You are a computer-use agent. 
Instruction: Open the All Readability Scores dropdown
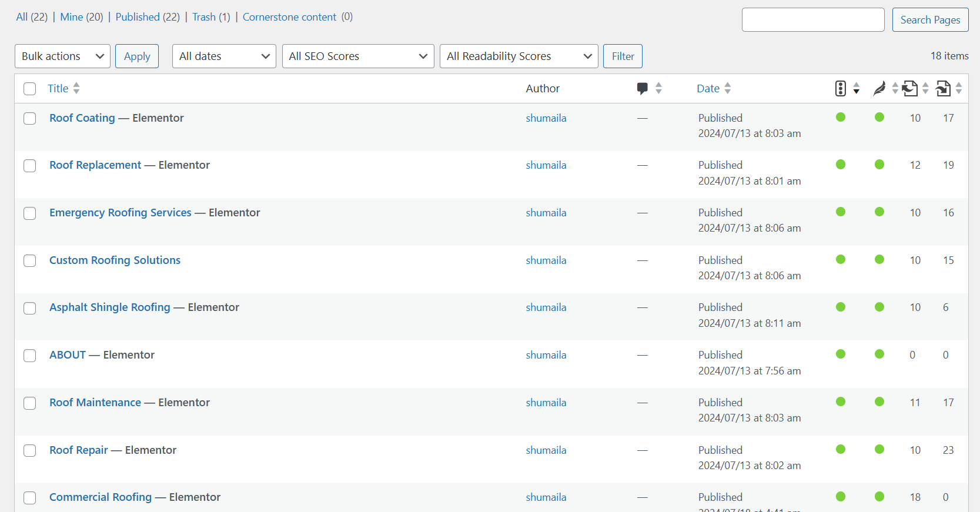[x=519, y=56]
